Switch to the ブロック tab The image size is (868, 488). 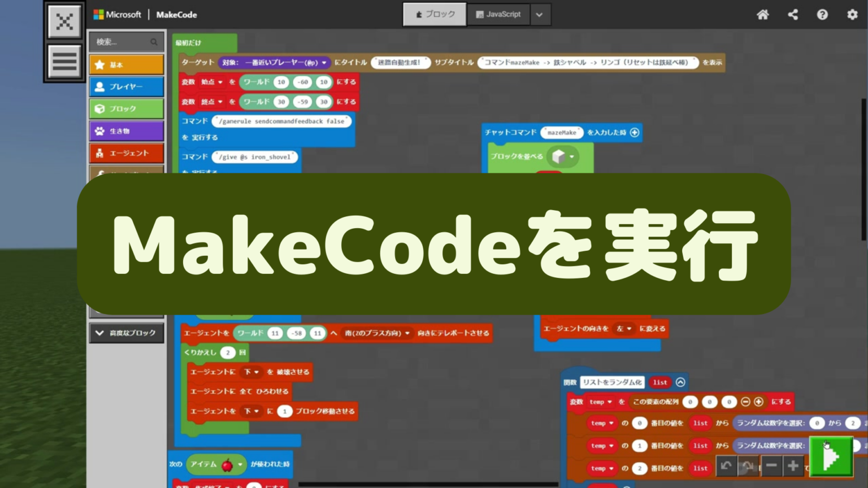[435, 14]
